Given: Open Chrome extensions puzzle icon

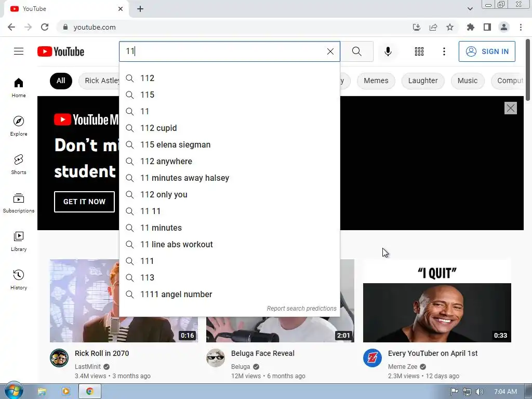Looking at the screenshot, I should 470,27.
